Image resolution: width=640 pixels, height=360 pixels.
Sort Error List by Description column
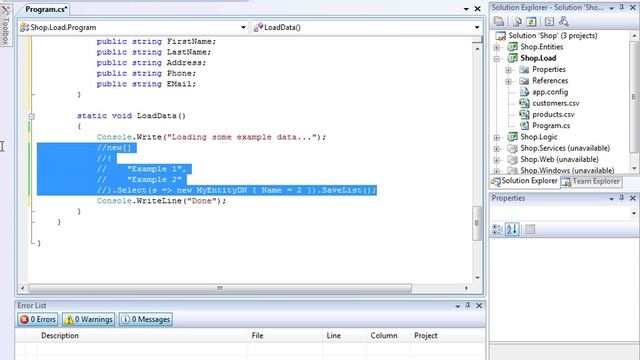[x=142, y=336]
